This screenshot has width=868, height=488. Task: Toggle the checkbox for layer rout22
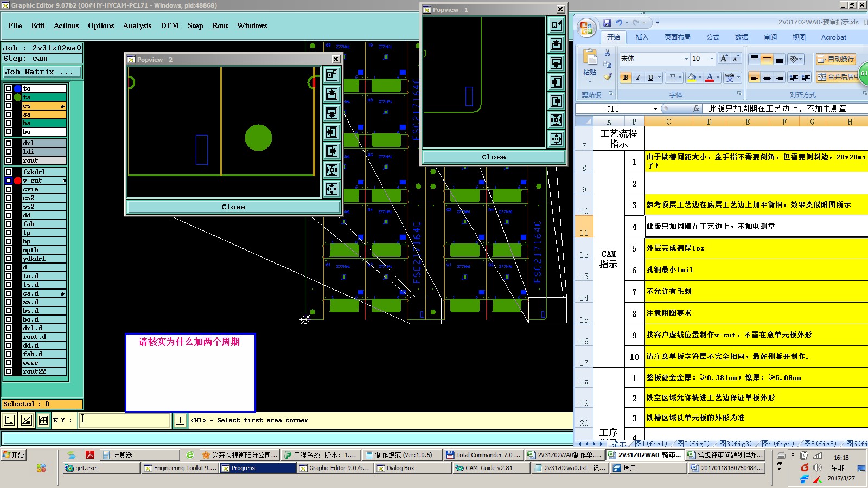coord(9,371)
